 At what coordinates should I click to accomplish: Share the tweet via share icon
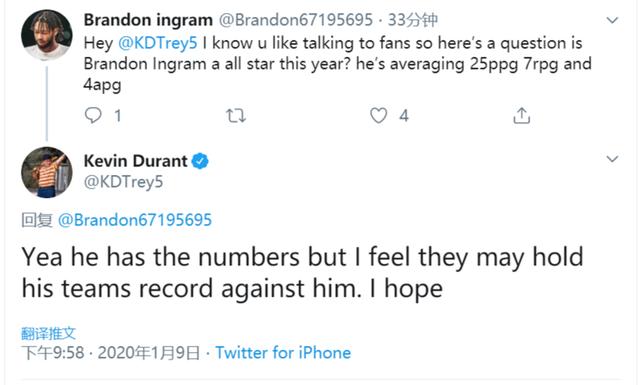521,116
